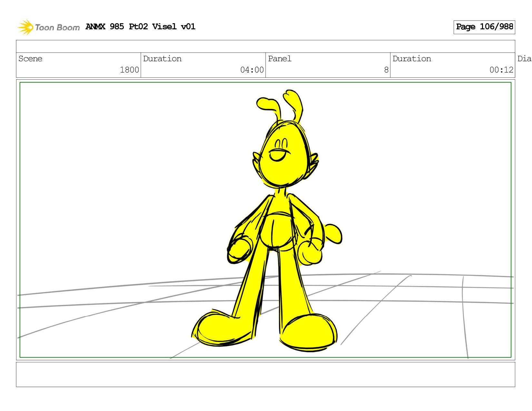This screenshot has height=411, width=532.
Task: Click the "Scene" header label
Action: (30, 59)
